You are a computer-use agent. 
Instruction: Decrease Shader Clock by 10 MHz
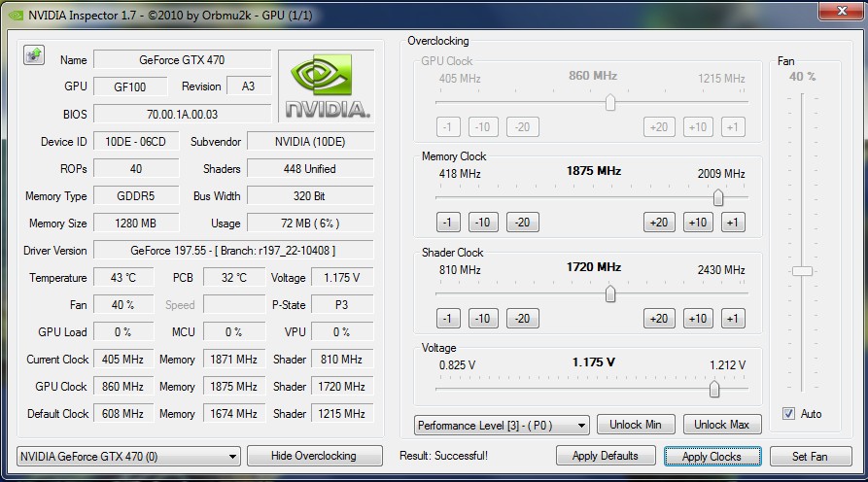coord(483,319)
